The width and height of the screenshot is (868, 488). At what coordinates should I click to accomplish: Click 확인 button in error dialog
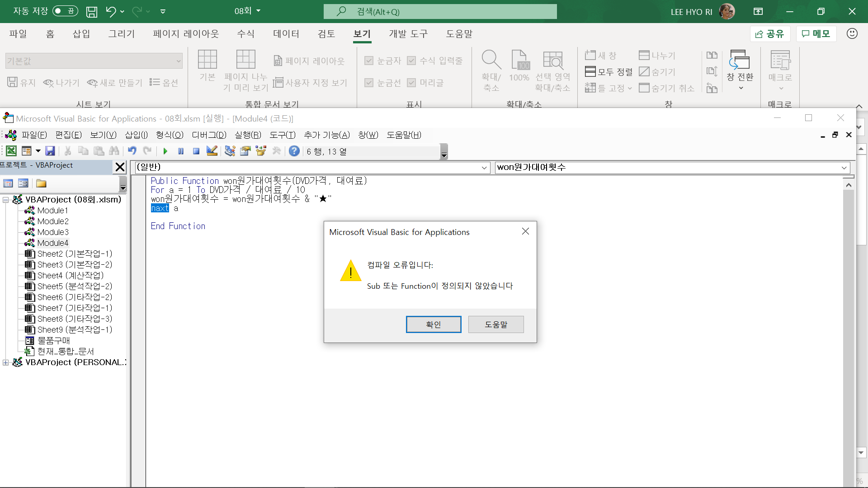pos(433,324)
